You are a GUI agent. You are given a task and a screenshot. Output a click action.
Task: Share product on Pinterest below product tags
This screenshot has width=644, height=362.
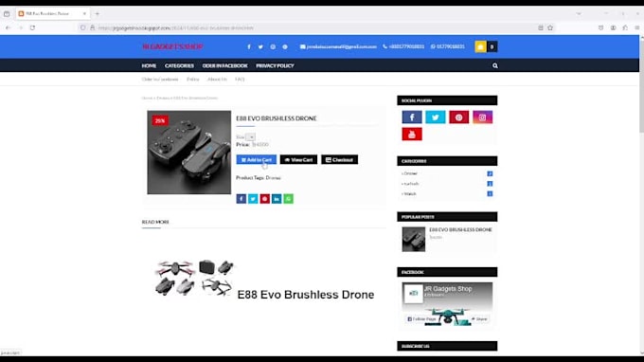265,199
